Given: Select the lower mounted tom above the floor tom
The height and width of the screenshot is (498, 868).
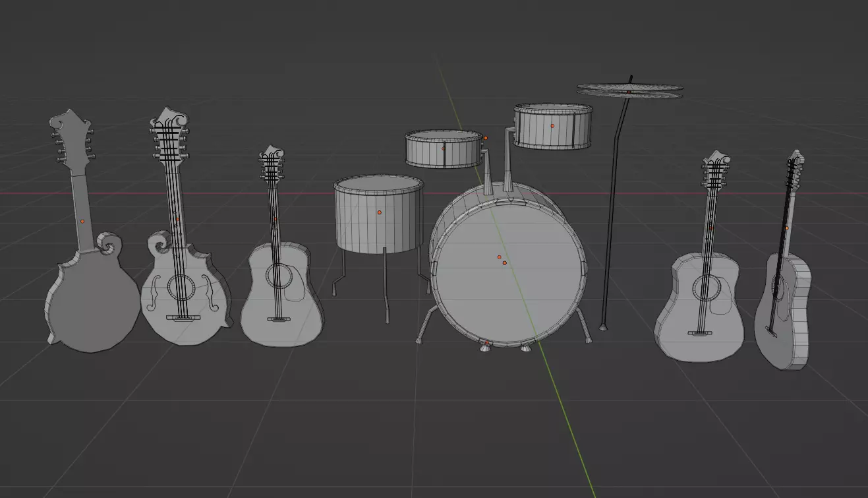Looking at the screenshot, I should (444, 148).
